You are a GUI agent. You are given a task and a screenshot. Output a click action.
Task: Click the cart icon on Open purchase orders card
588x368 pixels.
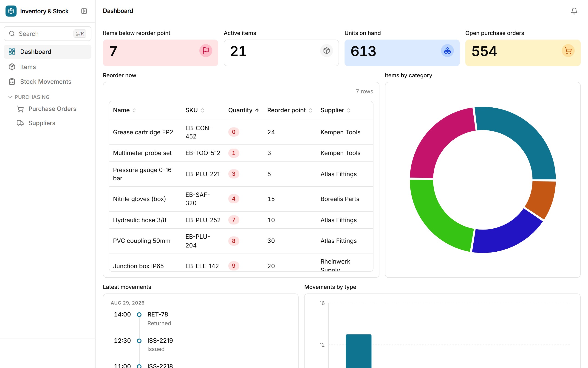click(568, 51)
